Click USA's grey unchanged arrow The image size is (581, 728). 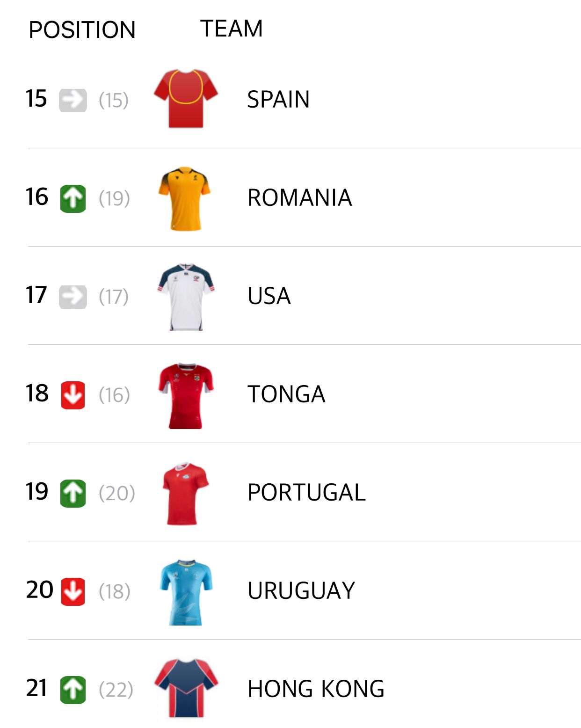point(73,297)
